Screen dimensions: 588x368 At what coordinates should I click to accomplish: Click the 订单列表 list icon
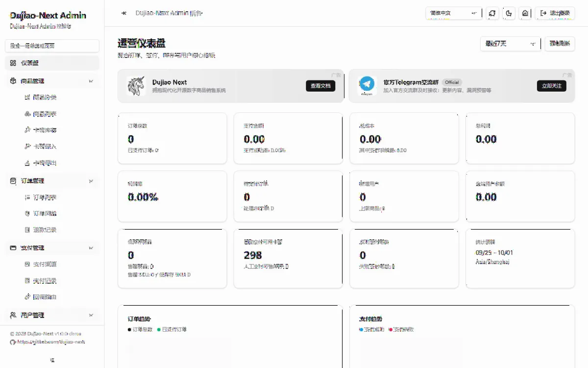pyautogui.click(x=27, y=197)
